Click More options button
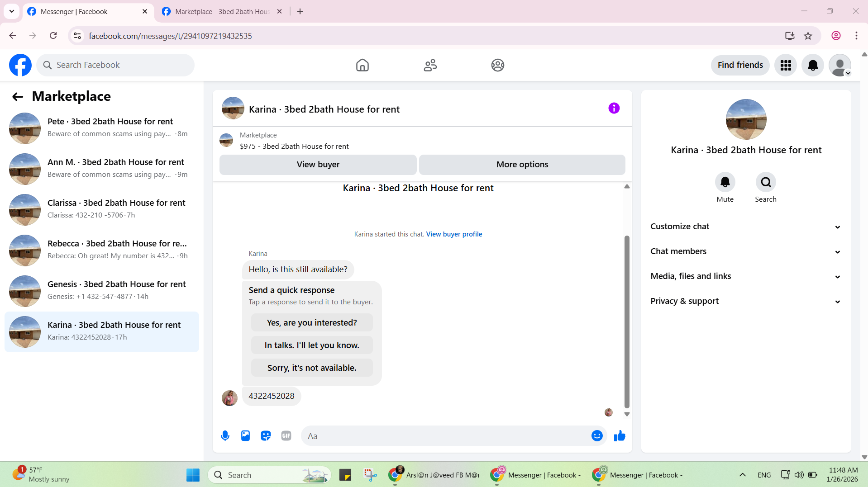Image resolution: width=868 pixels, height=487 pixels. (x=522, y=165)
